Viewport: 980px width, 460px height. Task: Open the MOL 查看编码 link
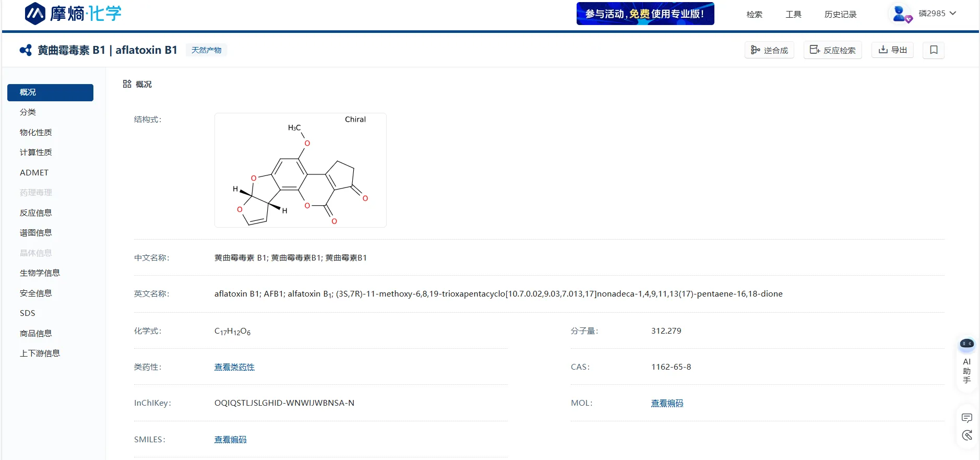[667, 403]
